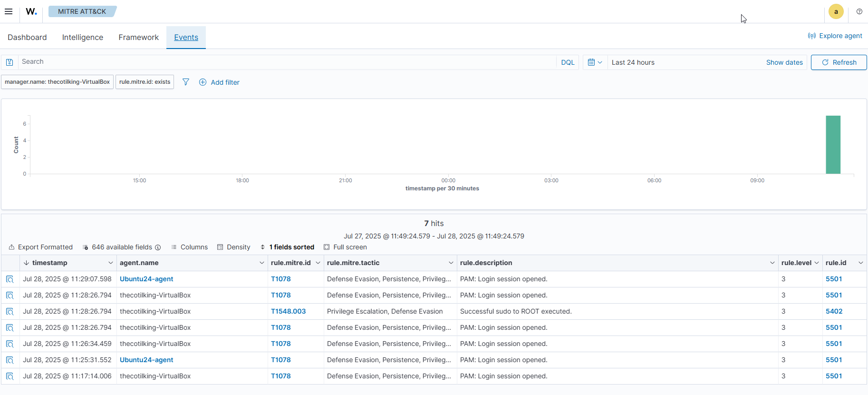
Task: Click the saved queries disk icon
Action: [x=10, y=62]
